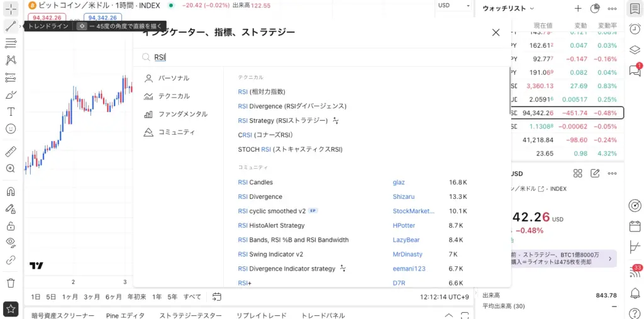Select the ファンダメンタル category
Screen dimensions: 644x319
(x=178, y=115)
